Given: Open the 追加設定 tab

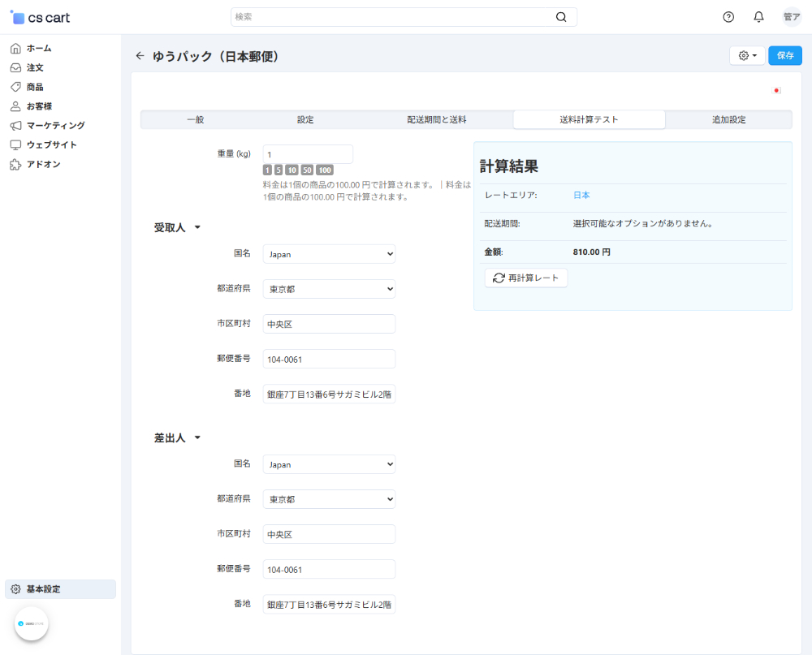Looking at the screenshot, I should click(x=728, y=119).
